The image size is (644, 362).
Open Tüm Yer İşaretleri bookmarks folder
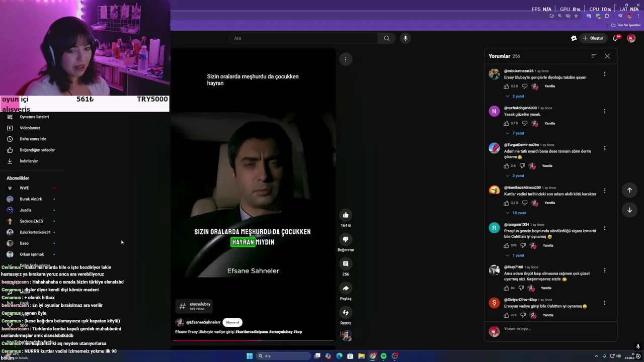tap(626, 25)
